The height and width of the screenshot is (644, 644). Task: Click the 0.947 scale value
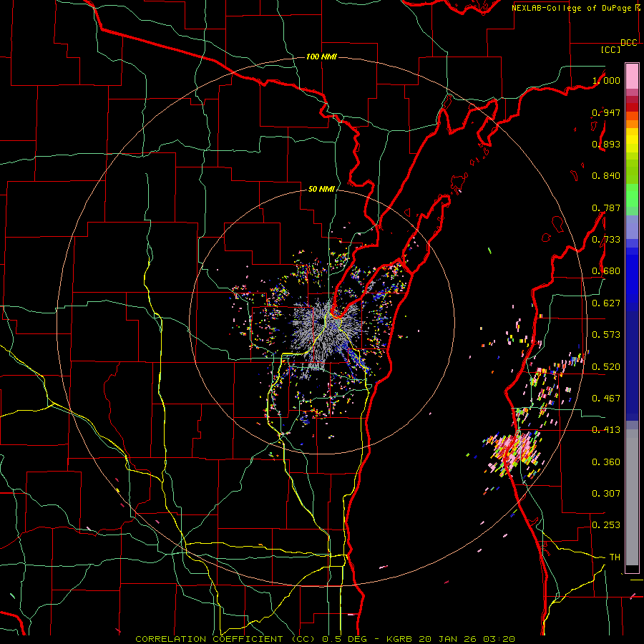coord(606,112)
